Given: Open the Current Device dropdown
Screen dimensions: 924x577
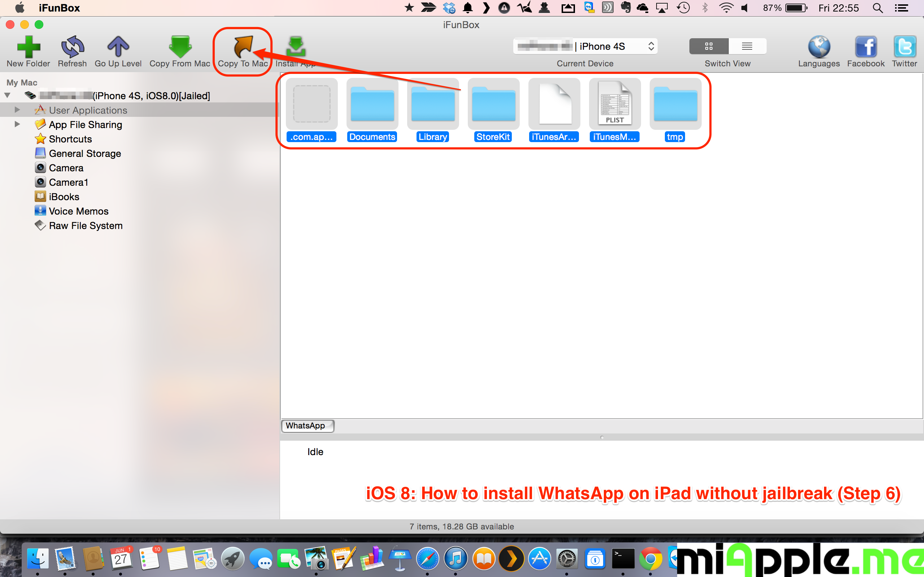Looking at the screenshot, I should coord(585,46).
